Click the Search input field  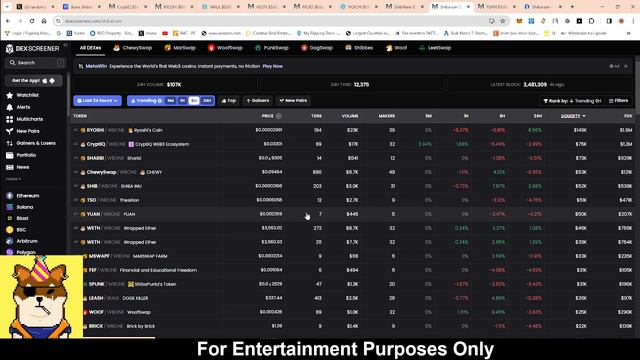pyautogui.click(x=34, y=63)
